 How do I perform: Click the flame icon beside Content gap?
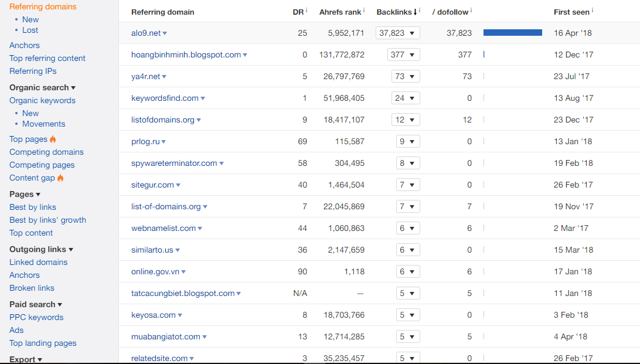click(60, 178)
